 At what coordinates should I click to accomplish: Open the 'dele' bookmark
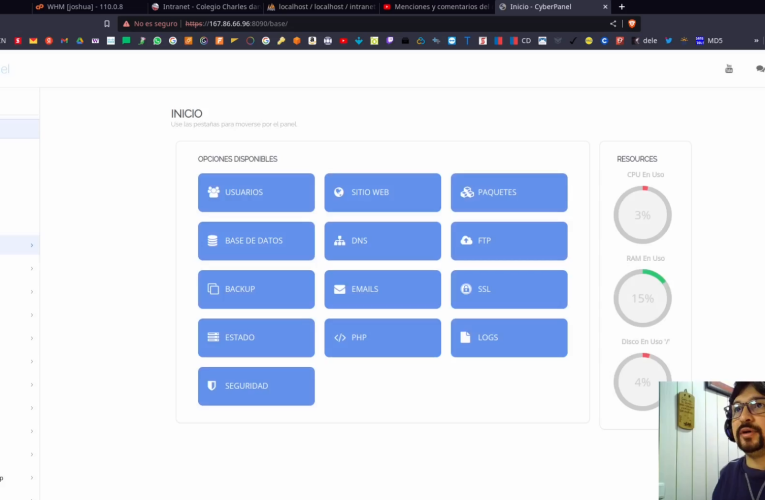coord(645,40)
